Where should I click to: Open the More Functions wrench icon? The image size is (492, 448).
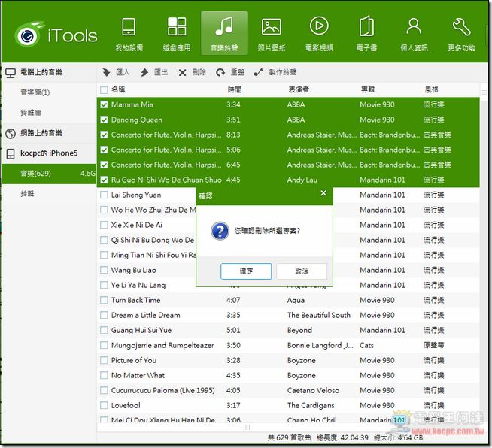[462, 26]
